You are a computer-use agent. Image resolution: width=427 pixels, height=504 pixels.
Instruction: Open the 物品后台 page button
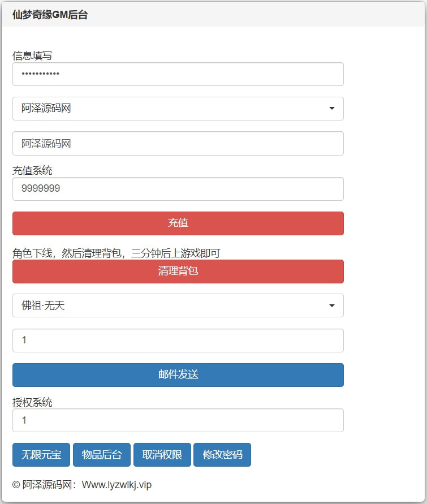pos(102,455)
